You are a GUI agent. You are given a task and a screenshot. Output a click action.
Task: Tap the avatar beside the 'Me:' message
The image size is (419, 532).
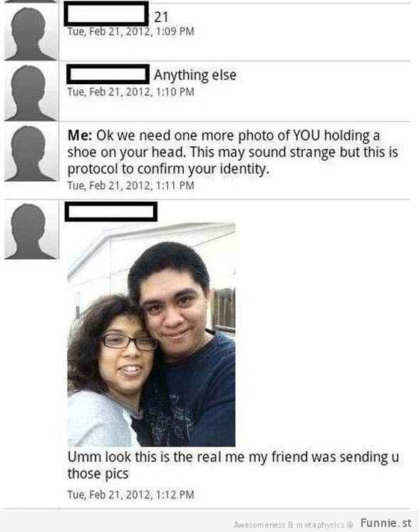(31, 152)
